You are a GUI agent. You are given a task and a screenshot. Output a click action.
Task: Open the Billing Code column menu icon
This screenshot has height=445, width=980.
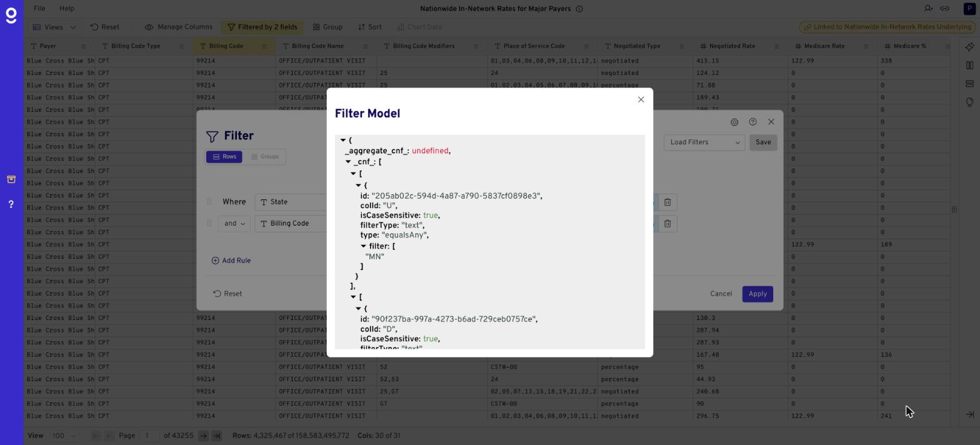pyautogui.click(x=264, y=46)
